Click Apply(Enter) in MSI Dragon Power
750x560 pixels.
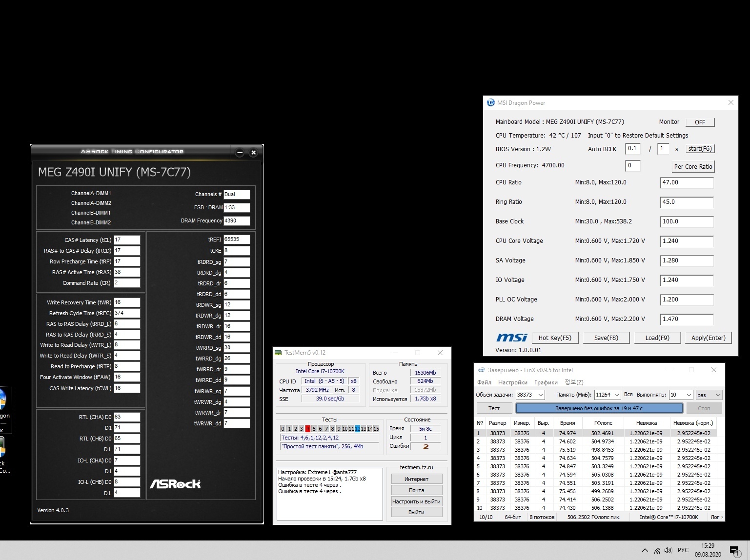(709, 338)
